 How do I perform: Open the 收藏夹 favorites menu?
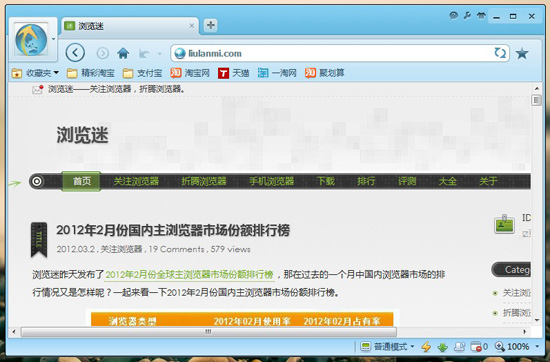[x=35, y=73]
